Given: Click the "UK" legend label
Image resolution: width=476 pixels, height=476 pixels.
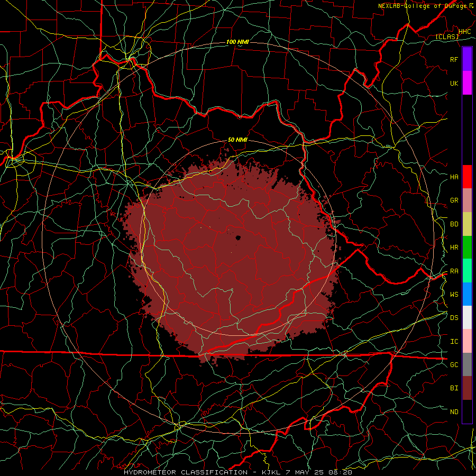Looking at the screenshot, I should [x=454, y=83].
